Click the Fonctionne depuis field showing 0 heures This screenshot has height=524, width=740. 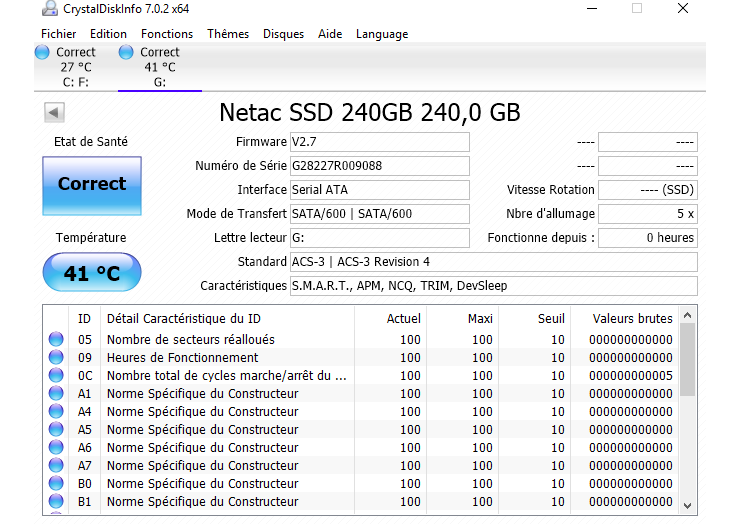[648, 237]
